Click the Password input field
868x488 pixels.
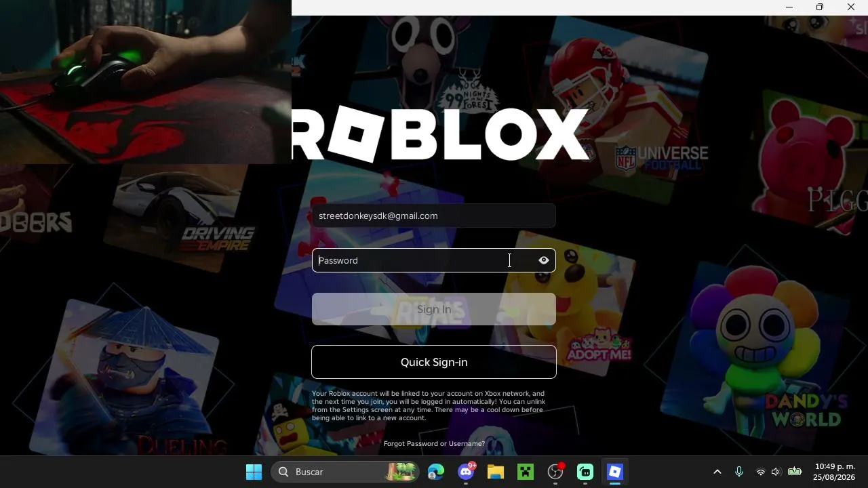[434, 260]
